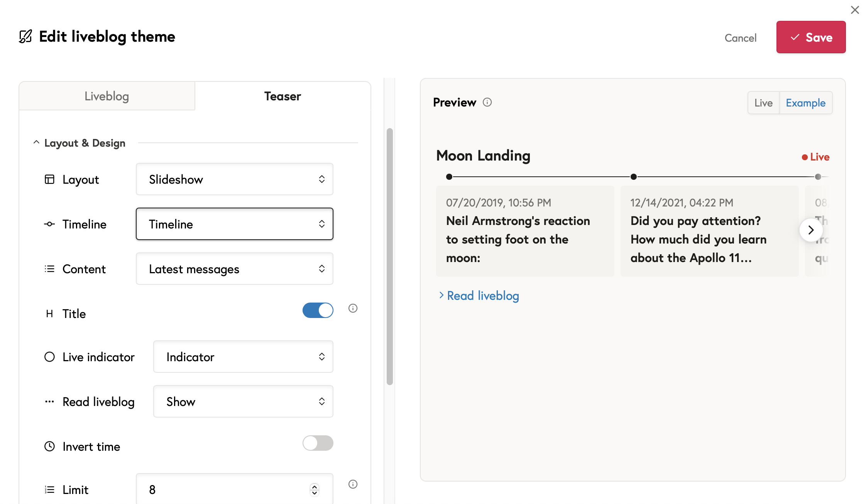The height and width of the screenshot is (504, 866).
Task: Click the Live indicator circle icon
Action: [49, 357]
